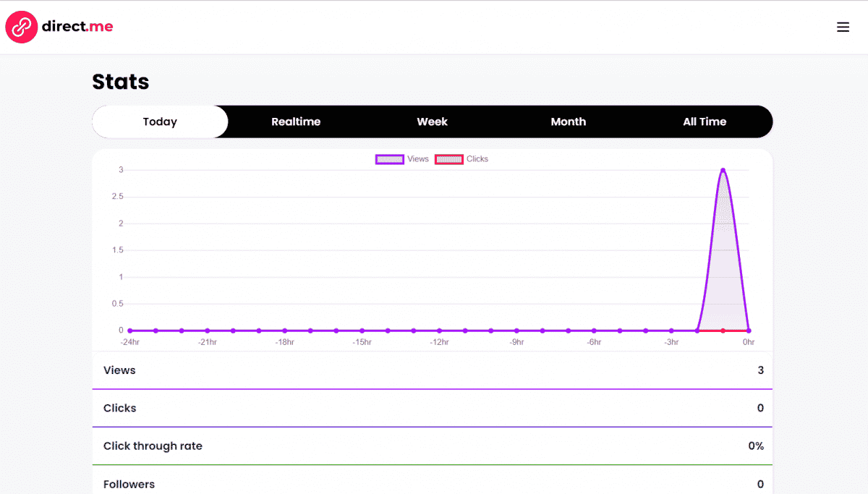Select the Month tab
This screenshot has width=868, height=494.
pos(569,122)
